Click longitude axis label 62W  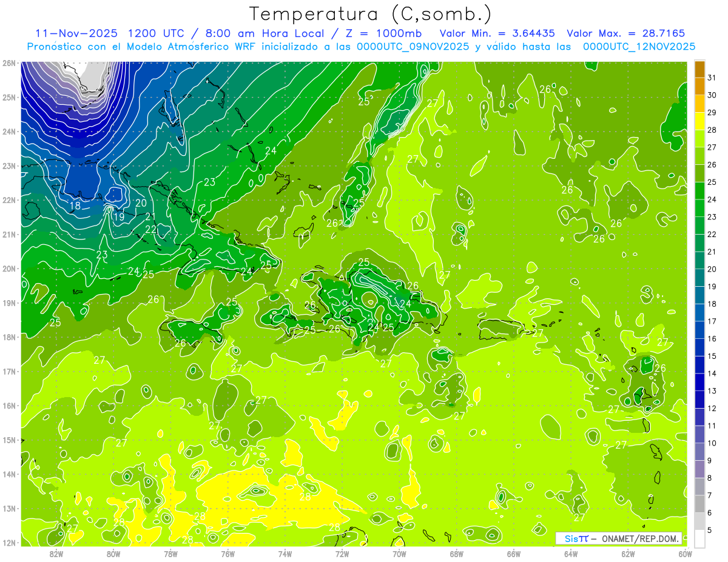point(628,554)
